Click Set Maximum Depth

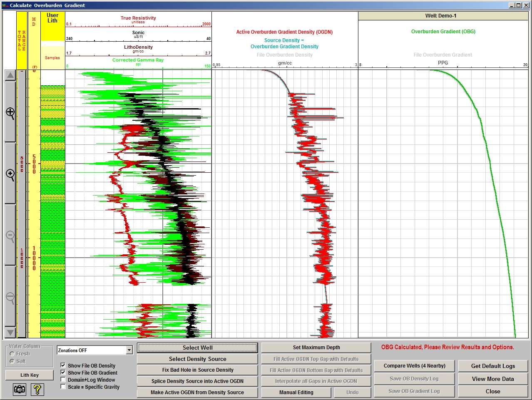click(316, 347)
